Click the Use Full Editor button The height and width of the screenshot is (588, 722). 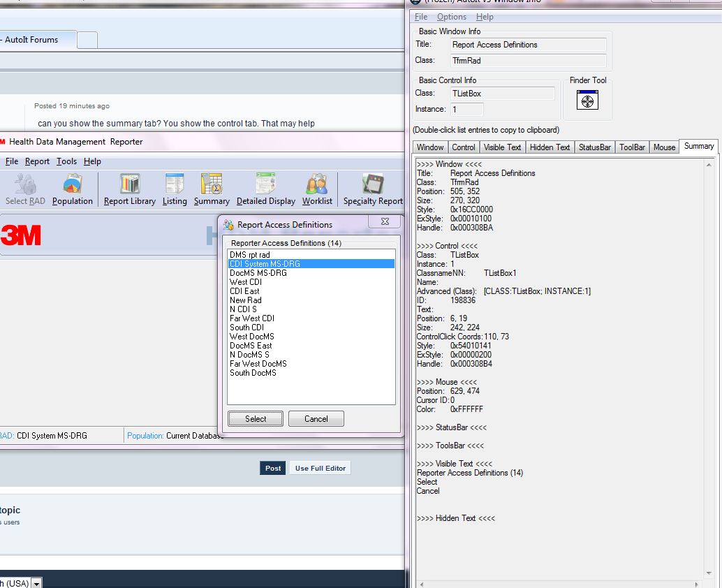pyautogui.click(x=320, y=468)
